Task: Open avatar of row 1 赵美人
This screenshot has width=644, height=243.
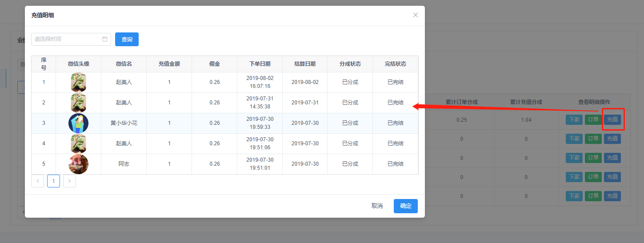Action: 79,82
